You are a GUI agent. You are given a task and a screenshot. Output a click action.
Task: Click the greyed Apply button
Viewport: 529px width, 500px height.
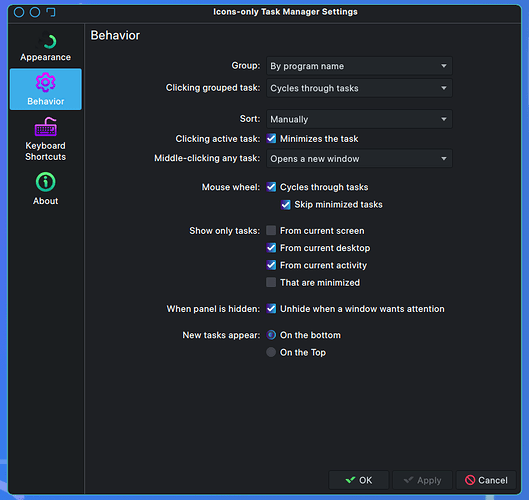pyautogui.click(x=422, y=480)
